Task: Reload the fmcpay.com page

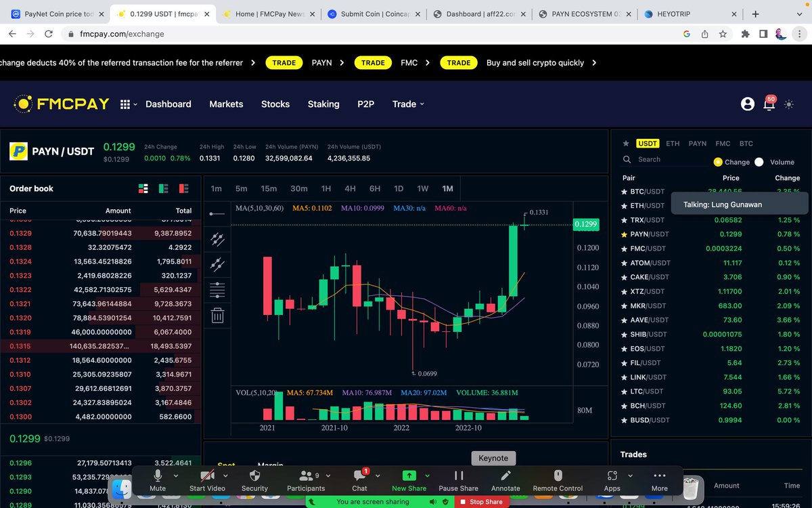Action: [49, 34]
